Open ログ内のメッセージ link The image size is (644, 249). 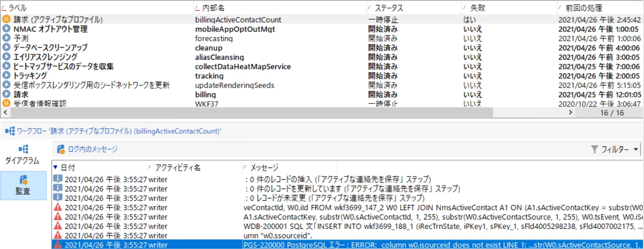(x=93, y=149)
